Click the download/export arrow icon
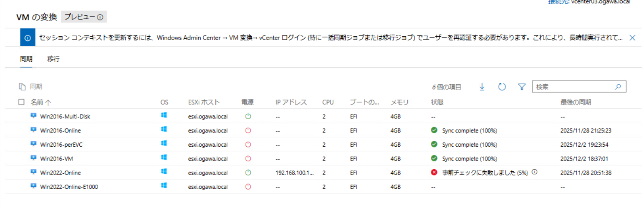644x210 pixels. [482, 87]
